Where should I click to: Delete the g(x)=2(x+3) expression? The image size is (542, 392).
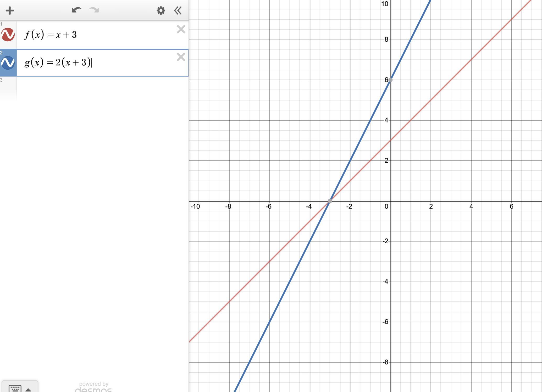(x=181, y=57)
